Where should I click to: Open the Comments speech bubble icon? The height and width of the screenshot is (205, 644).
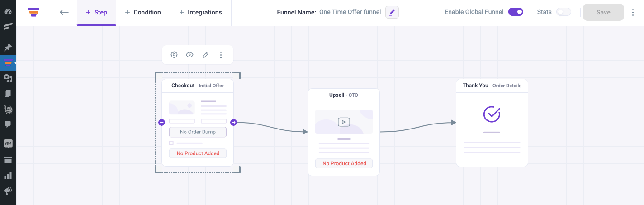[8, 124]
